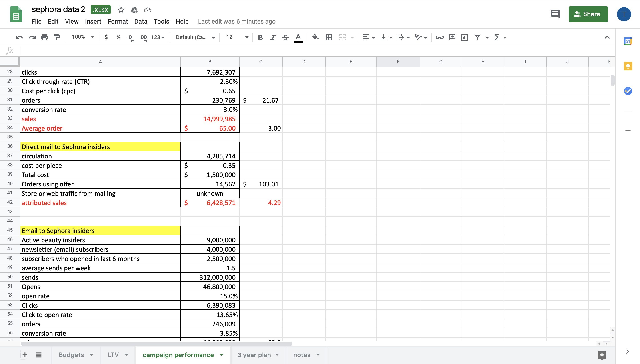Open version history via last edit link

pyautogui.click(x=236, y=21)
